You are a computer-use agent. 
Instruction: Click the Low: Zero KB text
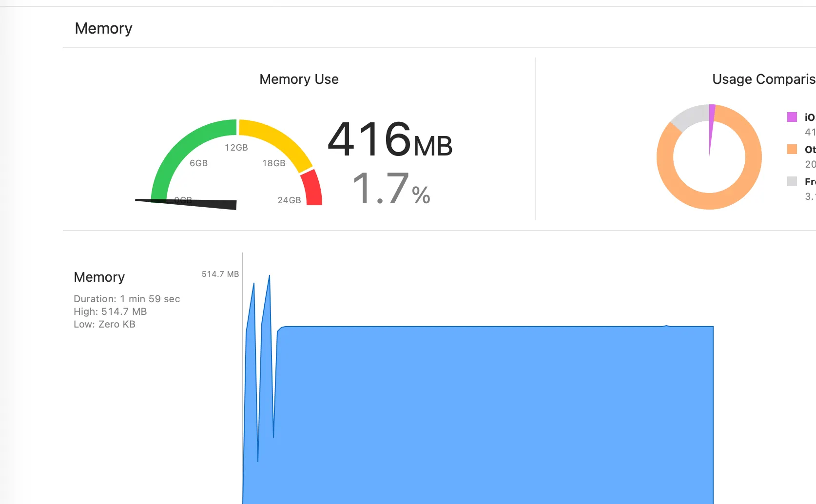104,324
